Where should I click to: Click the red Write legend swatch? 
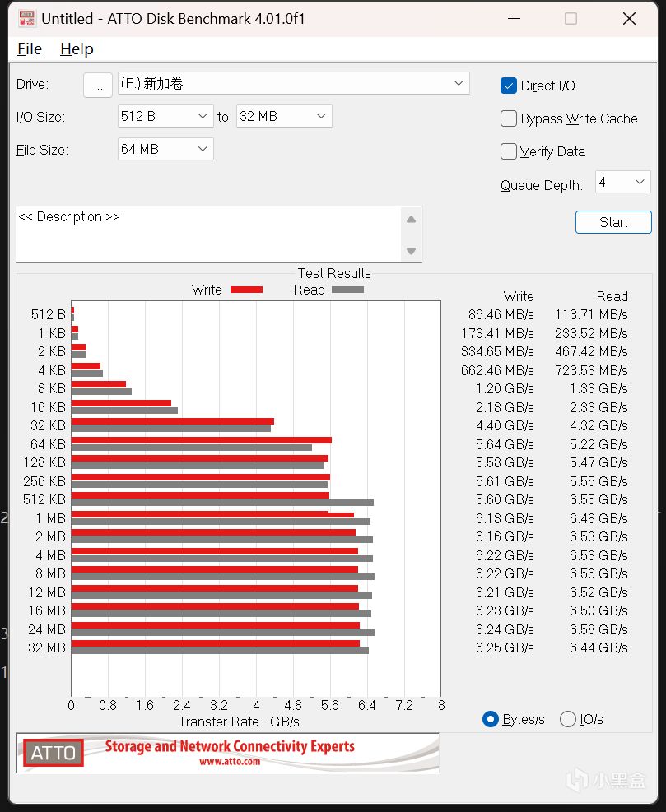pyautogui.click(x=246, y=290)
